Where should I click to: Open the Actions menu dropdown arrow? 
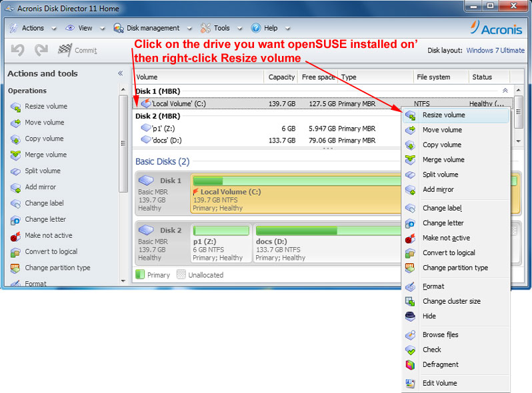point(54,29)
